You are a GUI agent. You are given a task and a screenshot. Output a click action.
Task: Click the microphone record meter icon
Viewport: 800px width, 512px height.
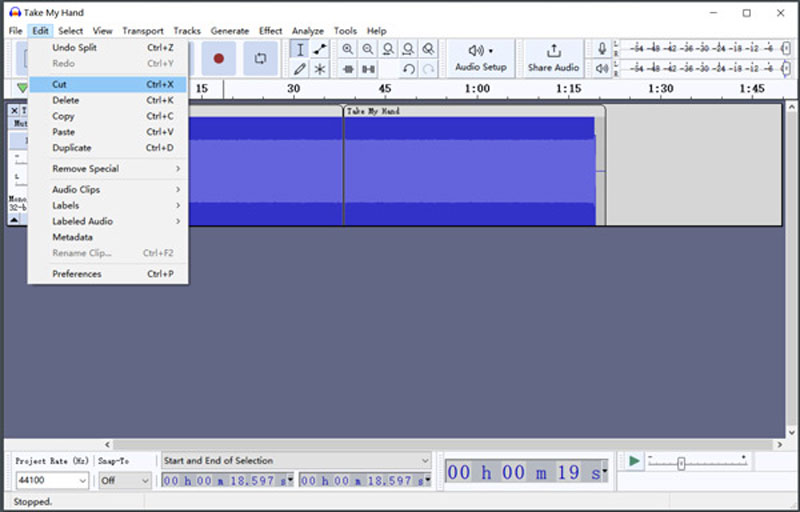tap(602, 48)
